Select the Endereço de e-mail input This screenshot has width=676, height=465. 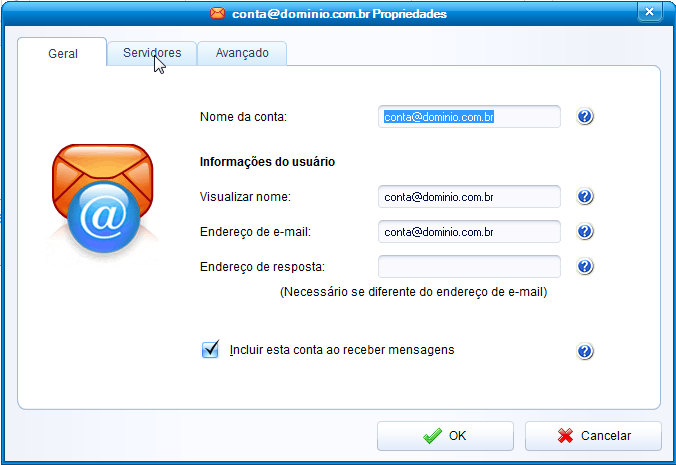point(469,231)
